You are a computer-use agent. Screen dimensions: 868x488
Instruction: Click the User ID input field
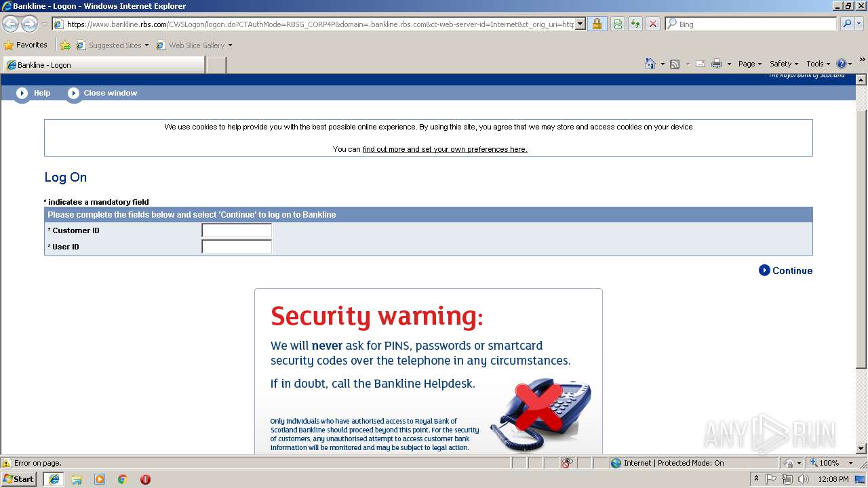click(x=237, y=247)
